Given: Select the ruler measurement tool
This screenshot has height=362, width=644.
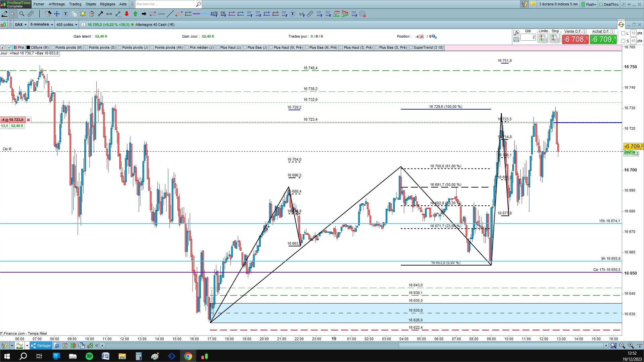Looking at the screenshot, I should coord(31,14).
